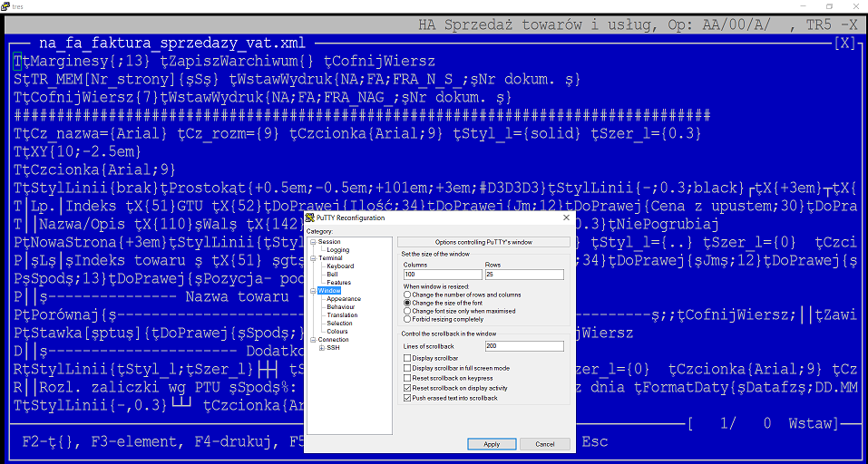Collapse the Window tree node
868x464 pixels.
(313, 291)
